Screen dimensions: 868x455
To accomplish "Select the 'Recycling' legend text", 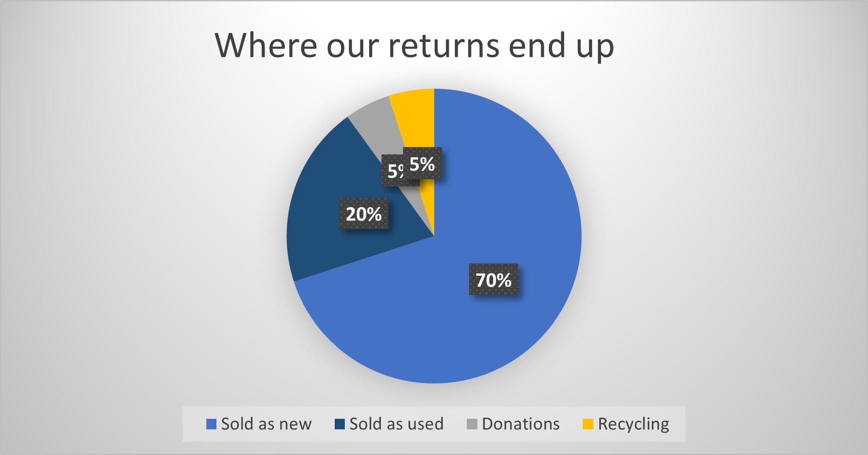I will tap(634, 424).
